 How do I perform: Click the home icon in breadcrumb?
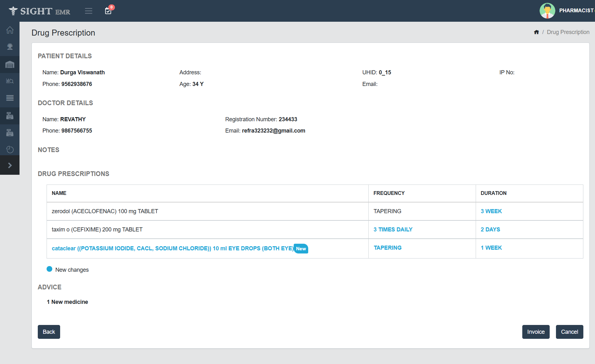point(536,32)
